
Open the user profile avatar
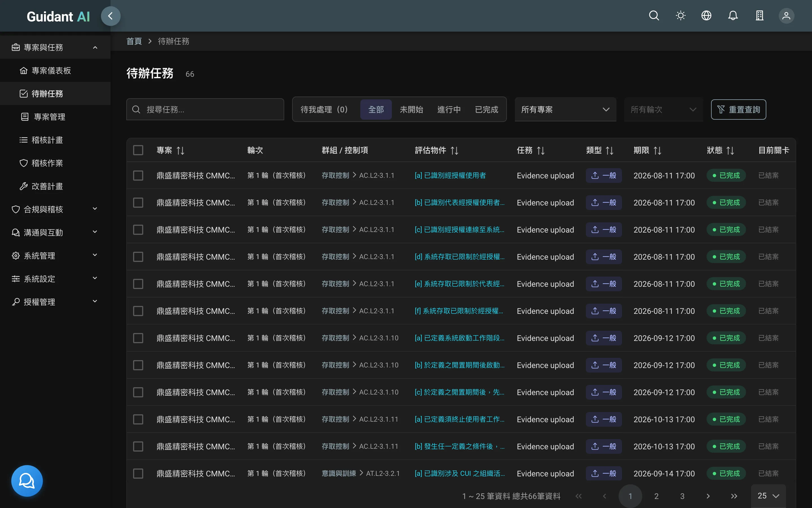786,16
